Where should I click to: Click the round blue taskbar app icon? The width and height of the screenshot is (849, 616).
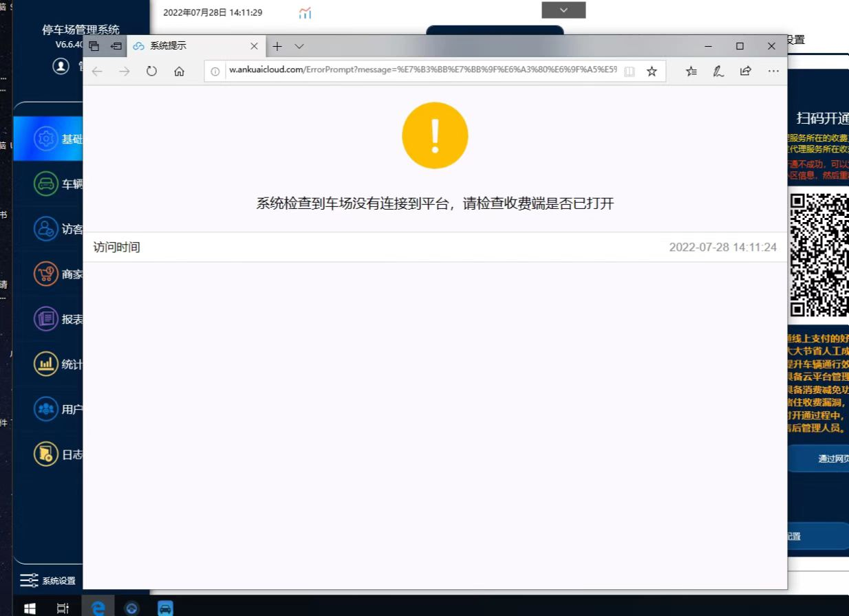click(x=131, y=608)
